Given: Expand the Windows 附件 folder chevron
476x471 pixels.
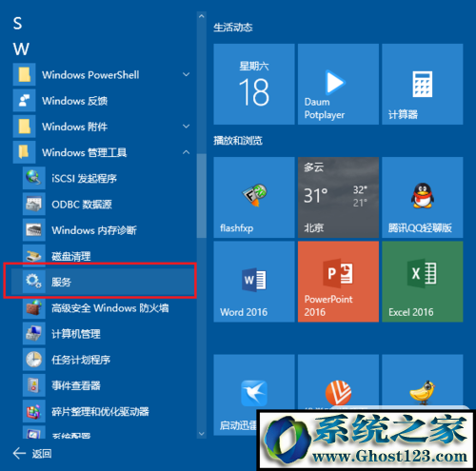Looking at the screenshot, I should pos(187,127).
